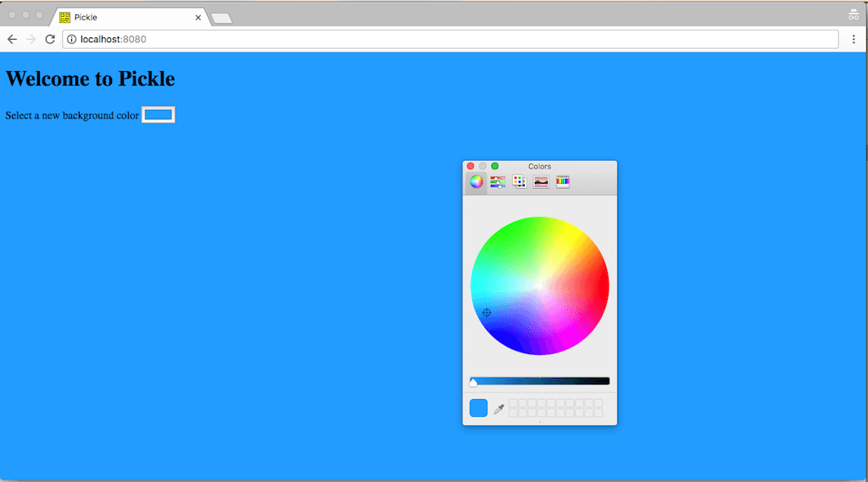Open the background color input swatch
The image size is (868, 482).
[x=159, y=114]
